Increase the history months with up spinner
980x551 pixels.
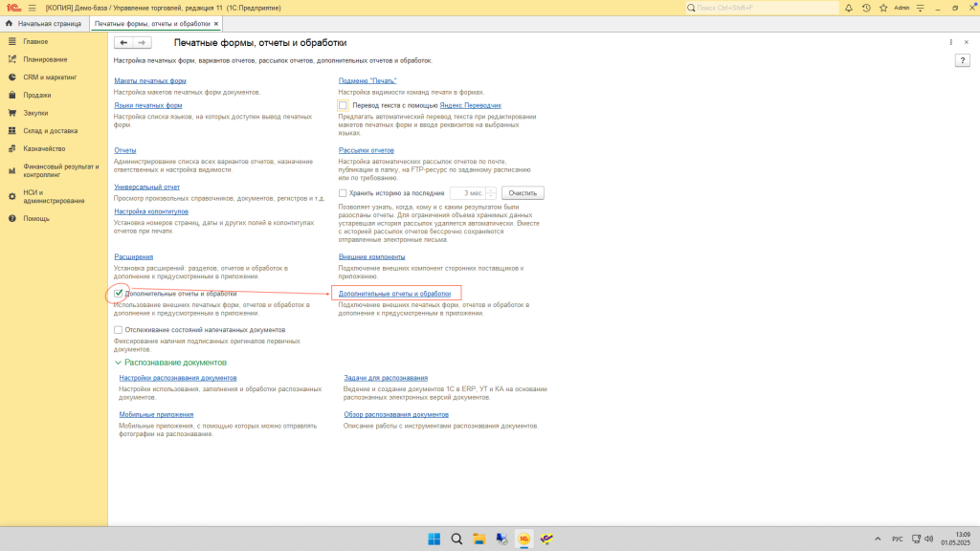click(491, 190)
